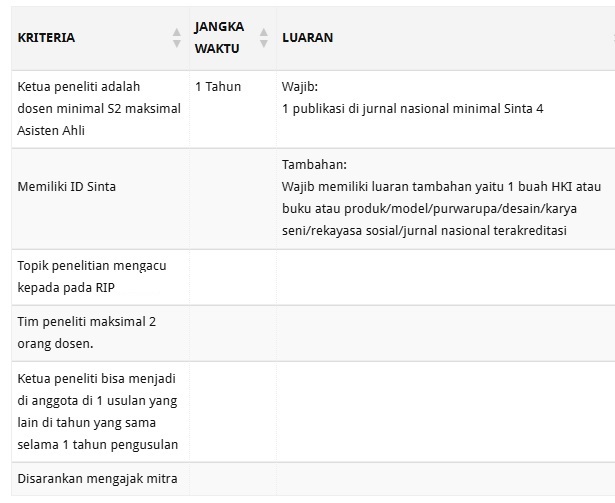Click the "1 publikasi di jurnal nasional" text
The height and width of the screenshot is (503, 615).
pyautogui.click(x=413, y=108)
